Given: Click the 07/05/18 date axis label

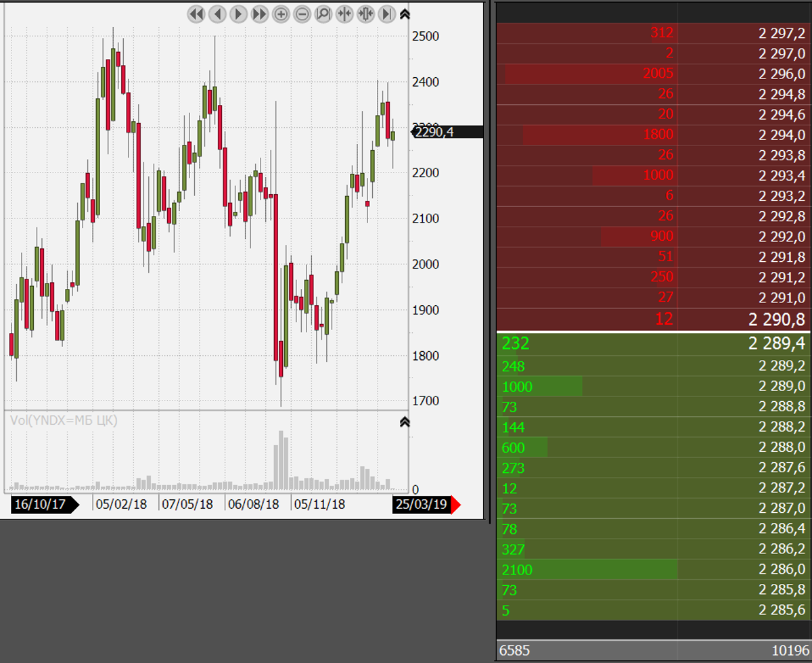Looking at the screenshot, I should (187, 505).
